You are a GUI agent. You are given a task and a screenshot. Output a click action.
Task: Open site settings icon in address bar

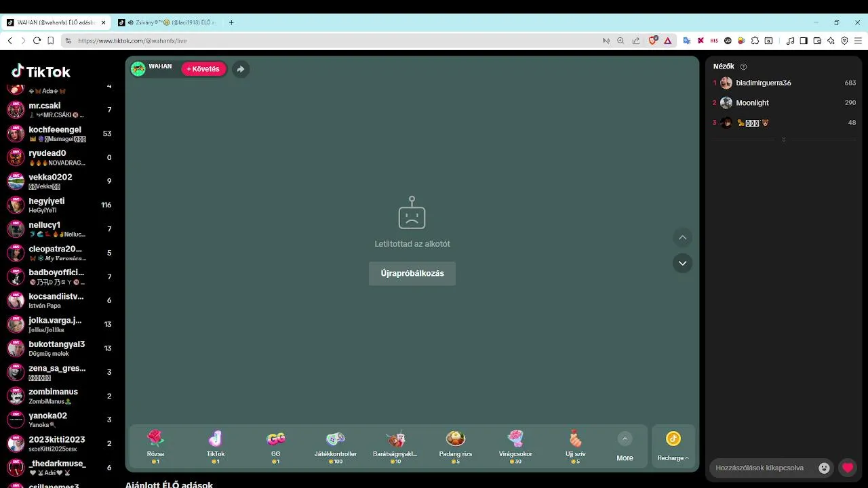[x=68, y=41]
